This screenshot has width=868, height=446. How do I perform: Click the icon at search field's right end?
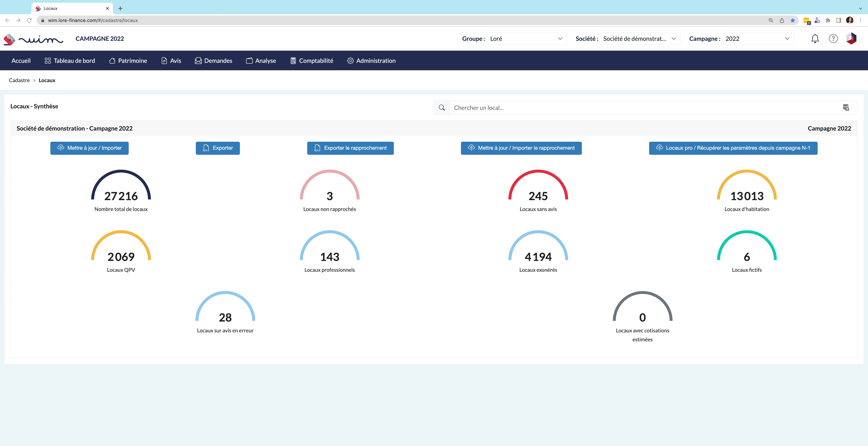click(x=846, y=108)
